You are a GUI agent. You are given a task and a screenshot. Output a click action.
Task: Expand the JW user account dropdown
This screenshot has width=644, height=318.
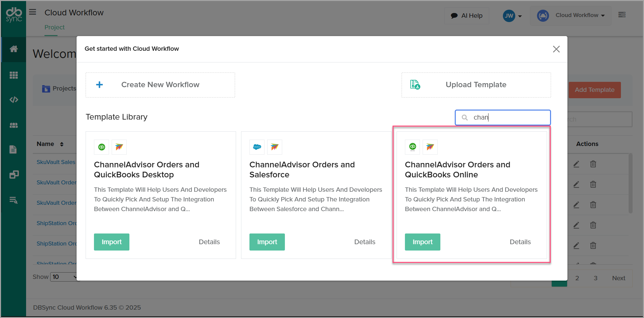point(512,16)
